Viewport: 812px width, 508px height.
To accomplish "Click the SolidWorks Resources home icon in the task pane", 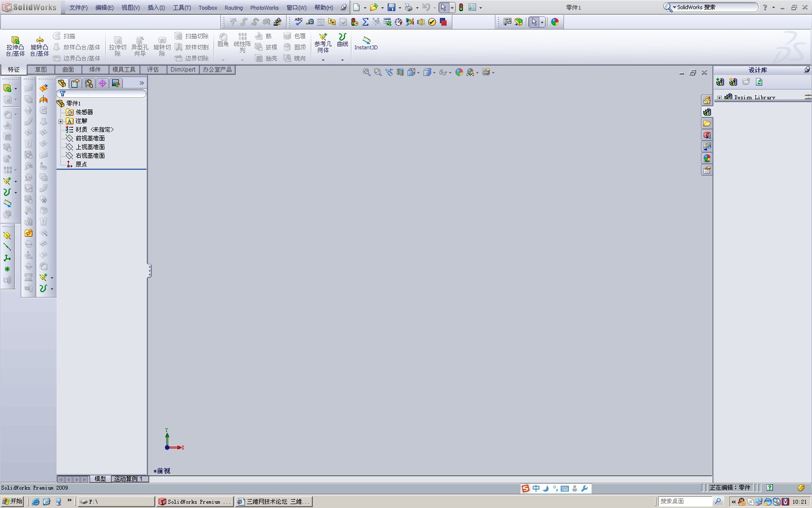I will pyautogui.click(x=707, y=100).
